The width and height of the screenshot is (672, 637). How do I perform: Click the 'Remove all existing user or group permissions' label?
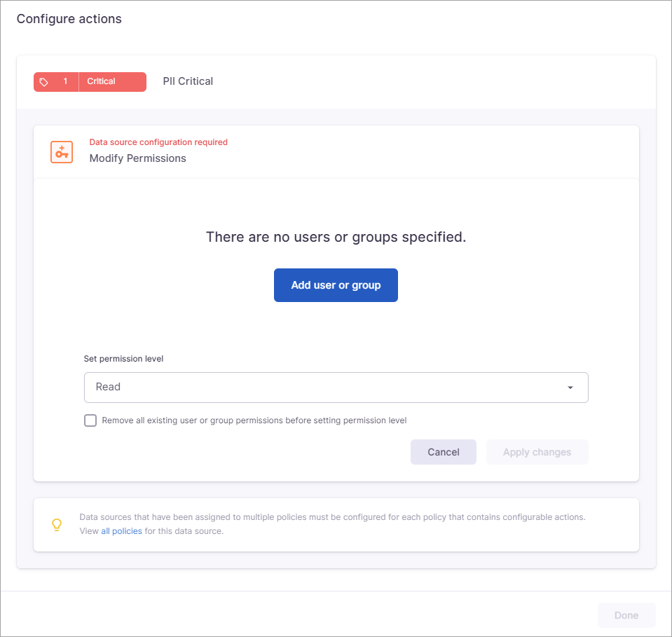[x=254, y=420]
